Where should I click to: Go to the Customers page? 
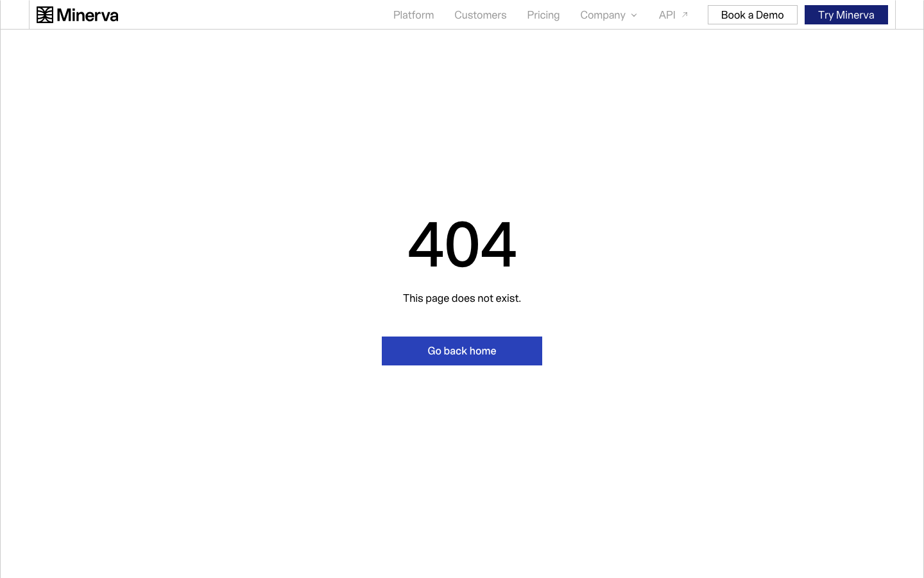point(480,15)
